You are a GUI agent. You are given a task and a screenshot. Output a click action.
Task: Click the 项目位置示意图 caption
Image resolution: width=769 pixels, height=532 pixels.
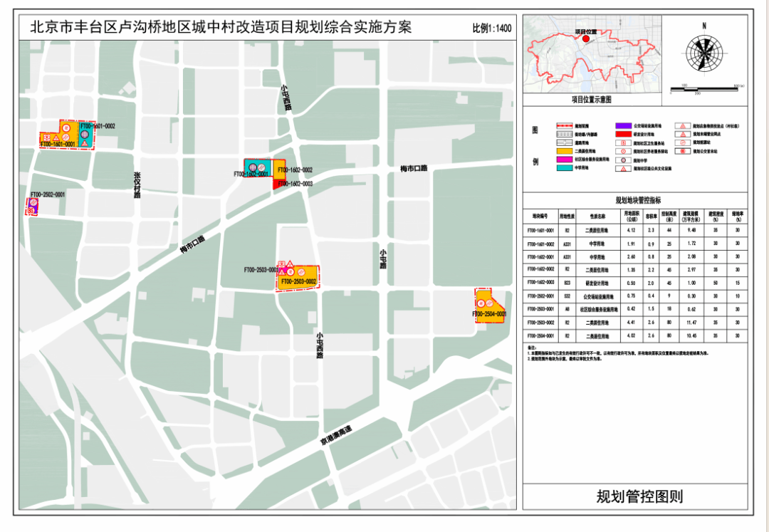pos(592,100)
